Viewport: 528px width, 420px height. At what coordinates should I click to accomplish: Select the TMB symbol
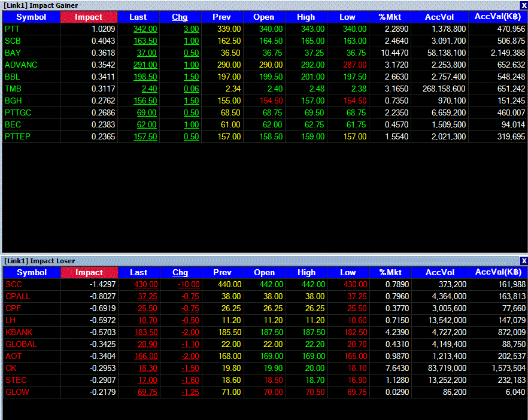(13, 89)
